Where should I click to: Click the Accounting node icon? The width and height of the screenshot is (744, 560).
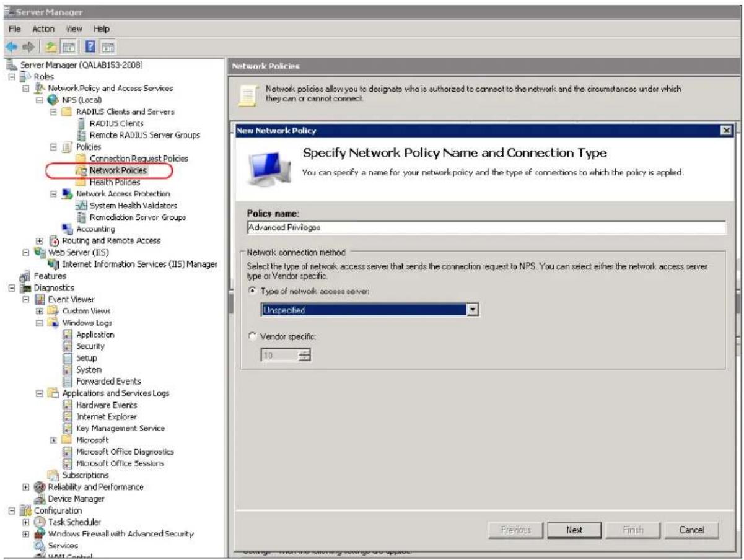click(68, 229)
